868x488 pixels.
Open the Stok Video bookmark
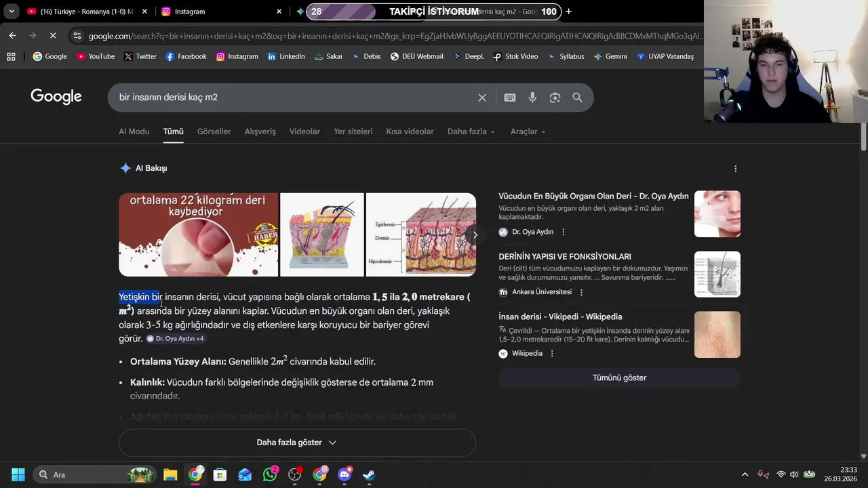tap(515, 56)
